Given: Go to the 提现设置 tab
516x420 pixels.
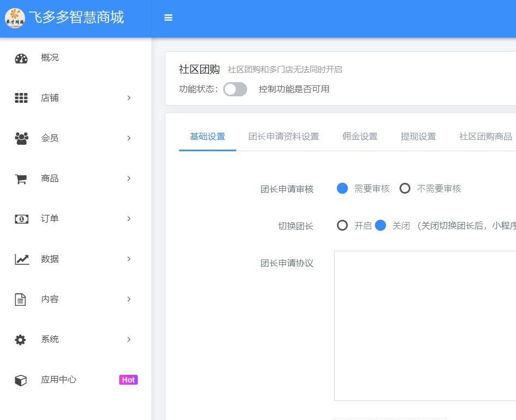Looking at the screenshot, I should click(x=418, y=137).
